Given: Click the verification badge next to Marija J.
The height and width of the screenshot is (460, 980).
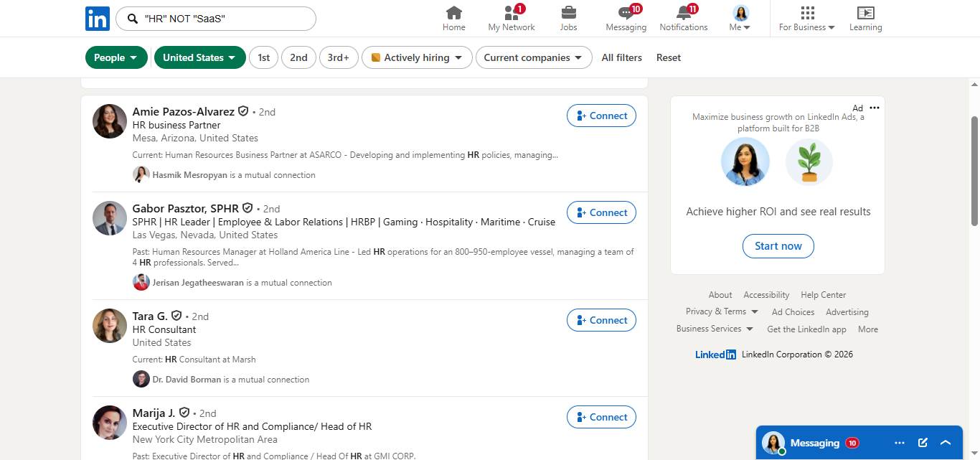Looking at the screenshot, I should coord(184,413).
